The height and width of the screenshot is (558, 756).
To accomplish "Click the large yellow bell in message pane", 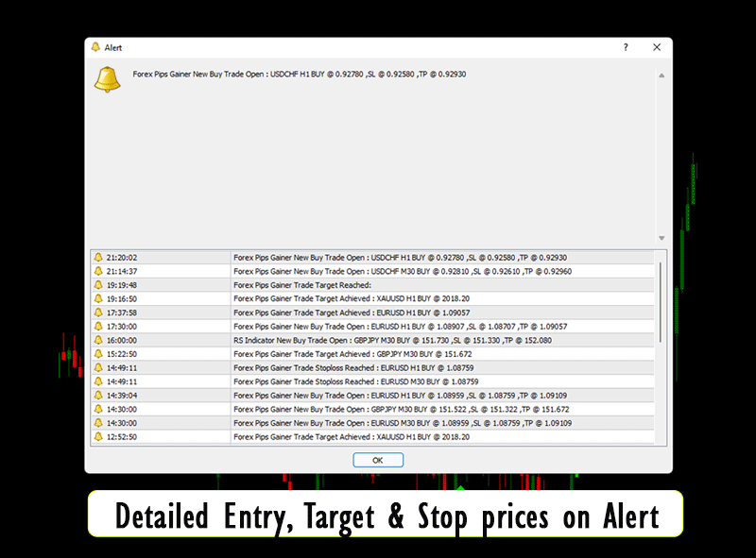I will [x=108, y=79].
